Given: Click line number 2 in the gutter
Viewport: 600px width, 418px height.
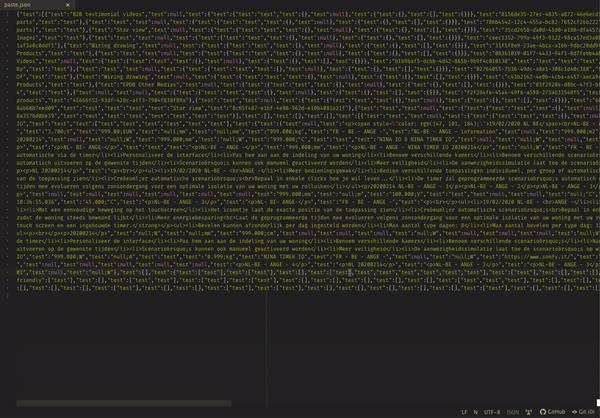Looking at the screenshot, I should pos(7,296).
